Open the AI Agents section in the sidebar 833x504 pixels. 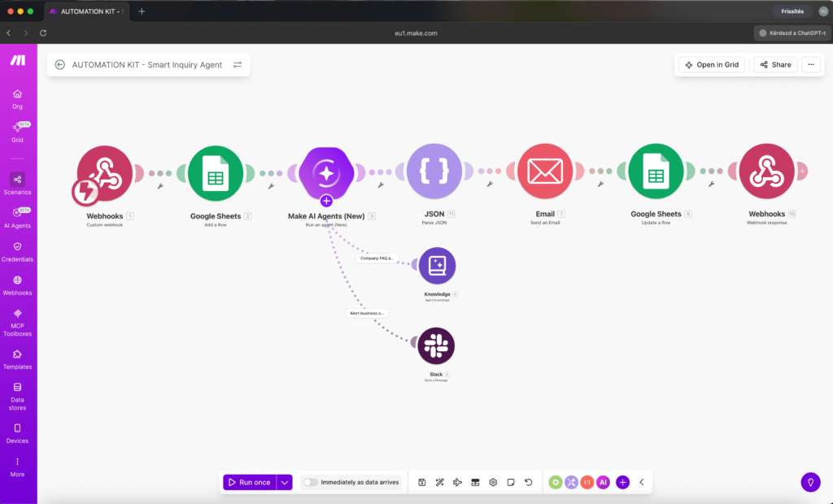click(17, 218)
